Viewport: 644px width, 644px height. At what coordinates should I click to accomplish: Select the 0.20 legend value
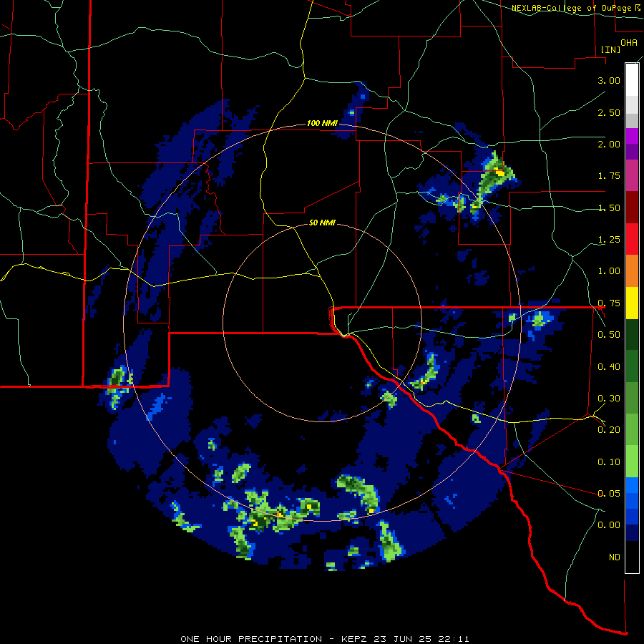click(x=609, y=430)
